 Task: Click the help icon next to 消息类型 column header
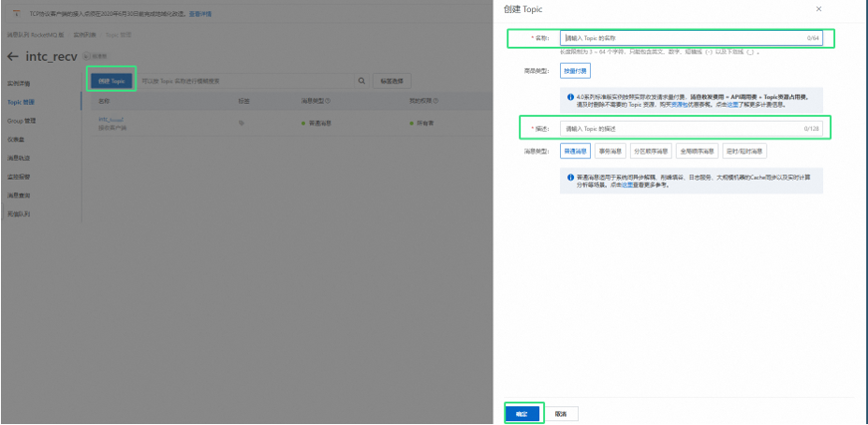(x=328, y=101)
